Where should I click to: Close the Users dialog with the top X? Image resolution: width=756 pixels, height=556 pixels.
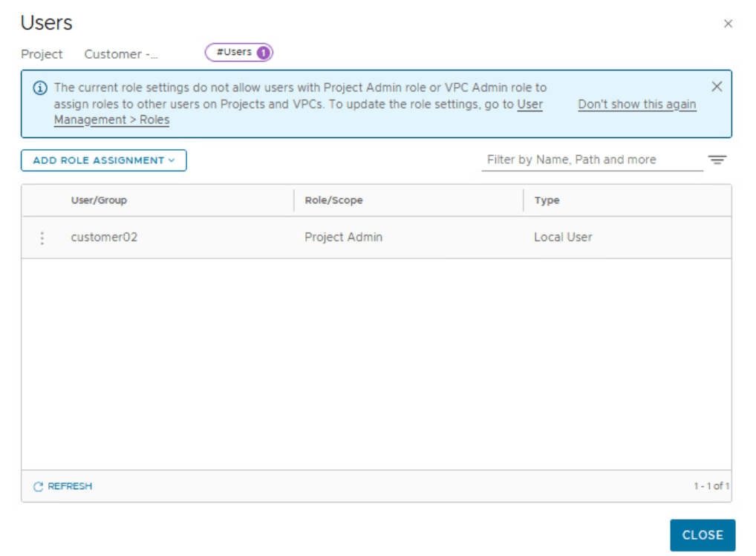point(728,24)
